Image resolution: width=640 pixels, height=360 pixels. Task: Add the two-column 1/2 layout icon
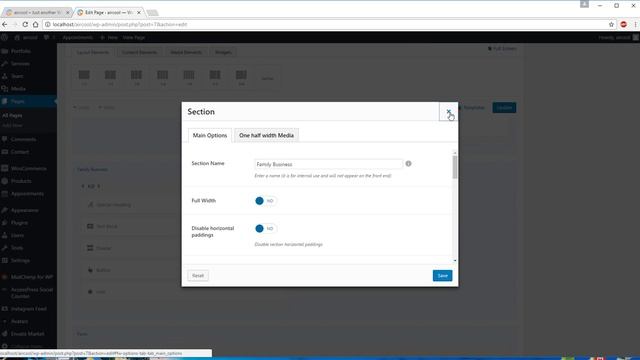tap(110, 77)
